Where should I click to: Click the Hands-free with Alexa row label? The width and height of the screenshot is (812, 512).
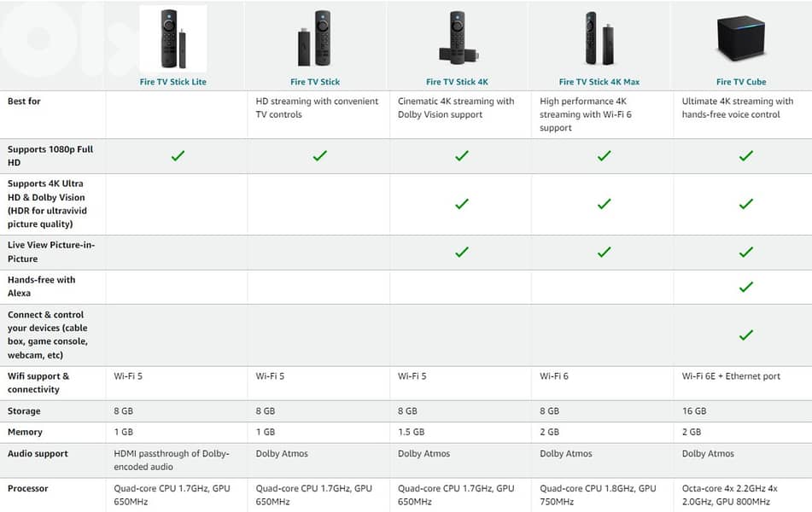point(41,287)
